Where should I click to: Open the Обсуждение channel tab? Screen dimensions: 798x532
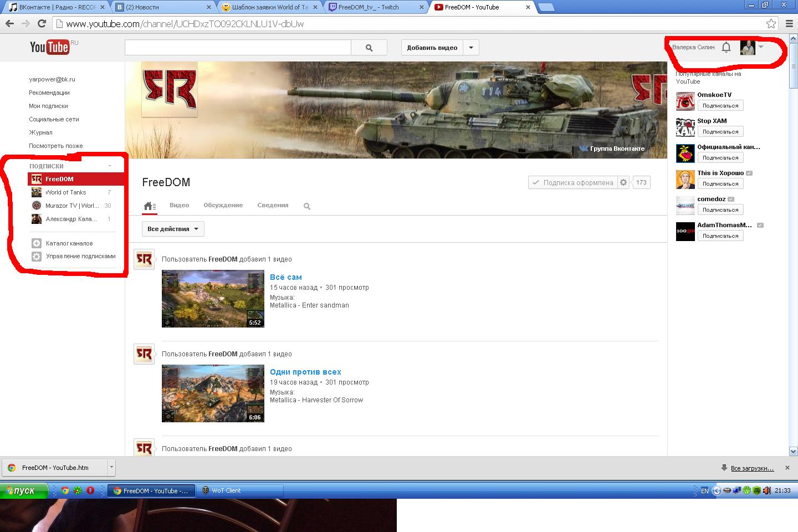(x=223, y=205)
